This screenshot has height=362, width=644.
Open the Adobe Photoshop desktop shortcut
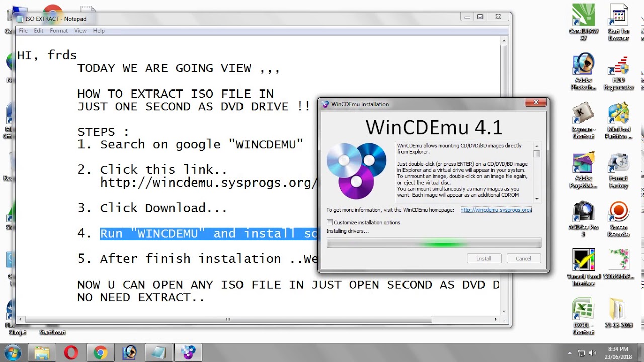tap(584, 71)
